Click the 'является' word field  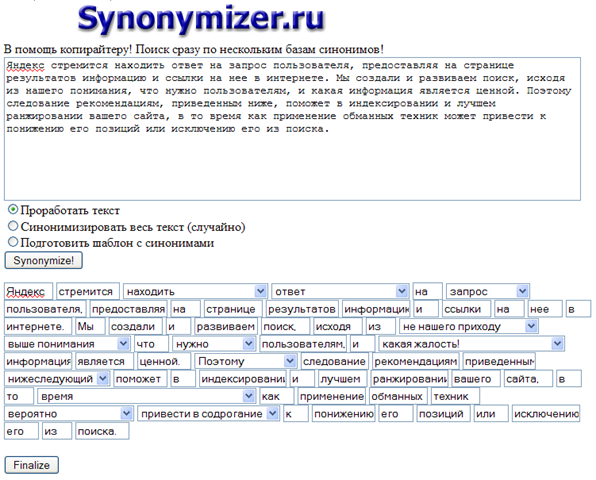pyautogui.click(x=105, y=361)
